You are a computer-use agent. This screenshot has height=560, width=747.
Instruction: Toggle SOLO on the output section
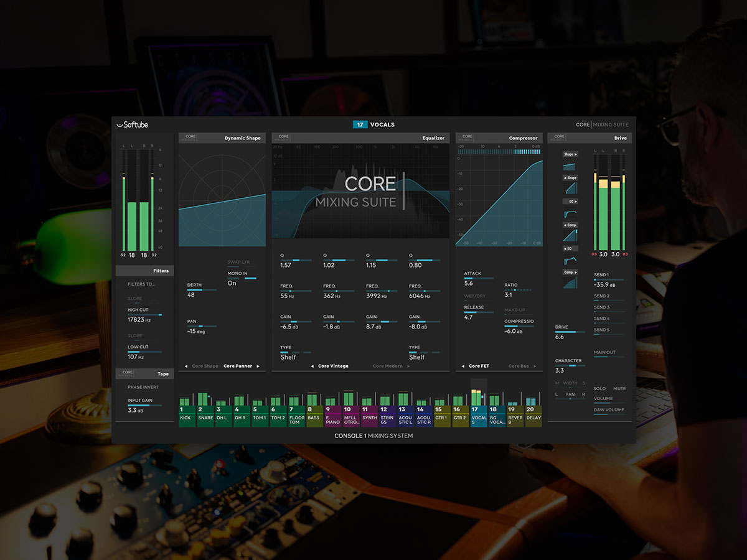(x=599, y=388)
